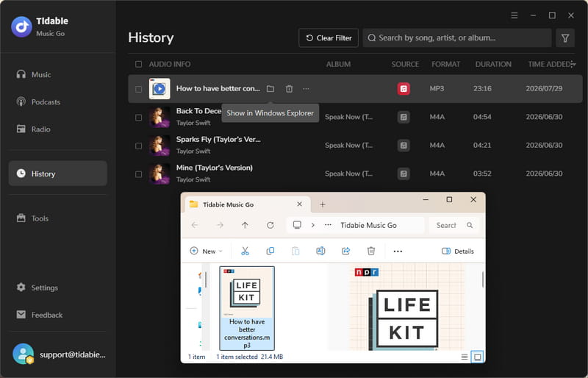This screenshot has height=378, width=588.
Task: Click the Explorer navigation pane scrollbar
Action: pyautogui.click(x=206, y=279)
